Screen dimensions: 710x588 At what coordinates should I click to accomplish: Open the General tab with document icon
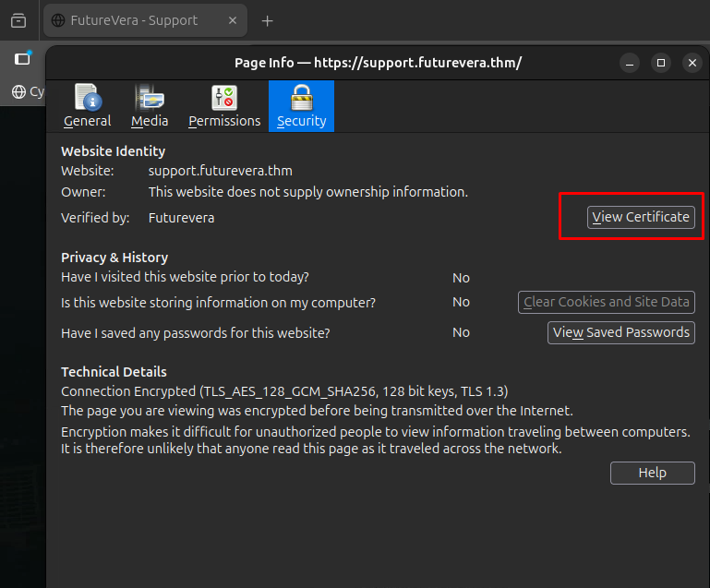pos(87,105)
